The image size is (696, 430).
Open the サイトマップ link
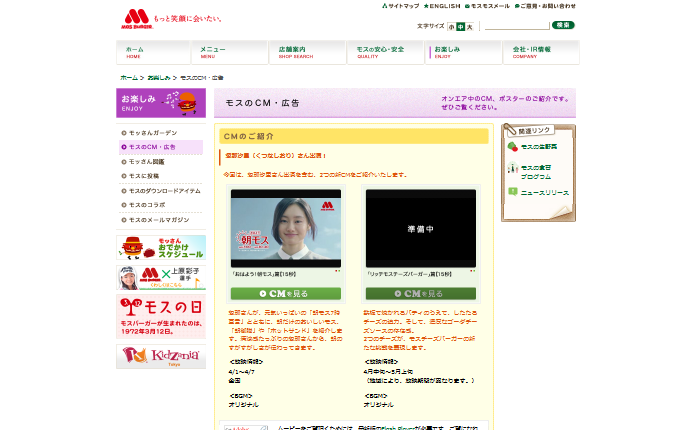pyautogui.click(x=400, y=6)
